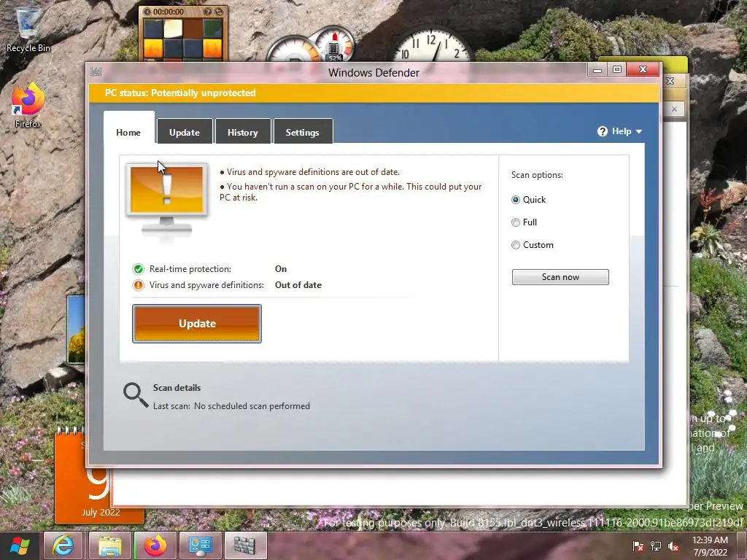This screenshot has width=747, height=560.
Task: Launch Internet Explorer from the taskbar
Action: tap(63, 545)
